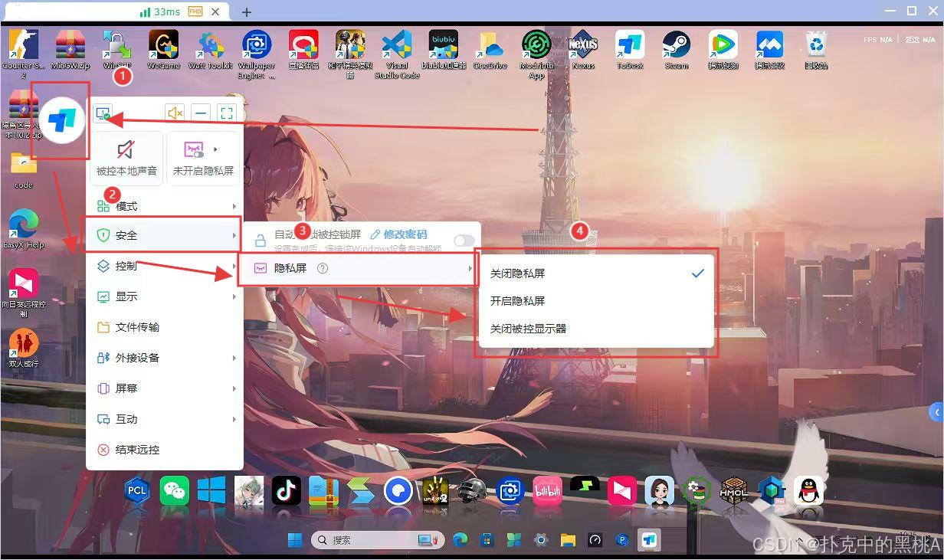Image resolution: width=944 pixels, height=560 pixels.
Task: Expand the 外接设备 submenu arrow
Action: click(234, 358)
